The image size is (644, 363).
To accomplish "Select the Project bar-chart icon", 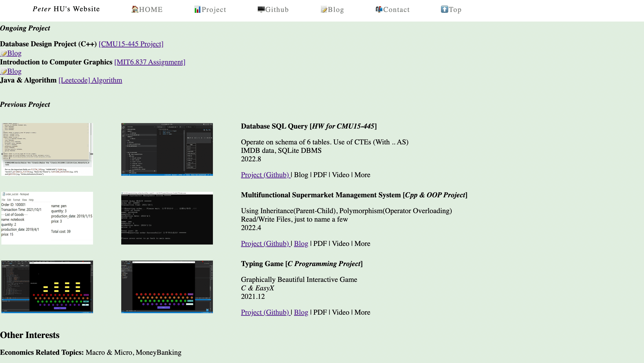I will tap(198, 9).
